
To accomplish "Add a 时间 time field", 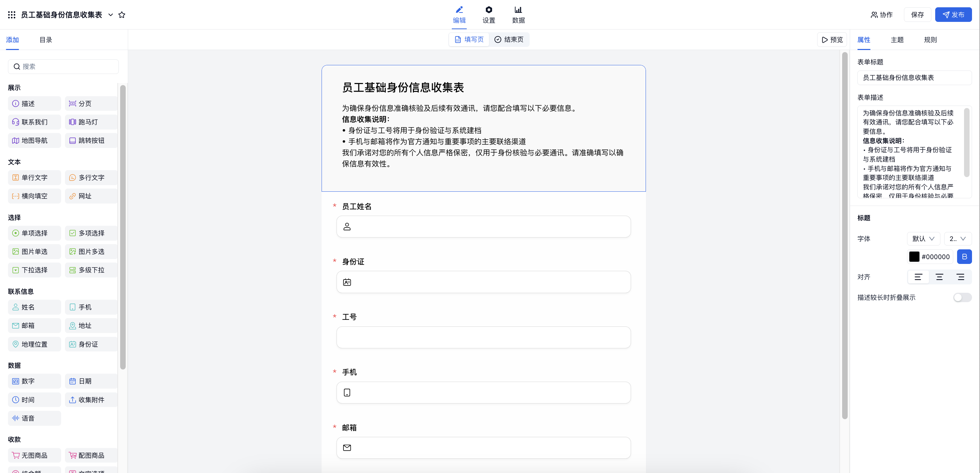I will pos(34,400).
